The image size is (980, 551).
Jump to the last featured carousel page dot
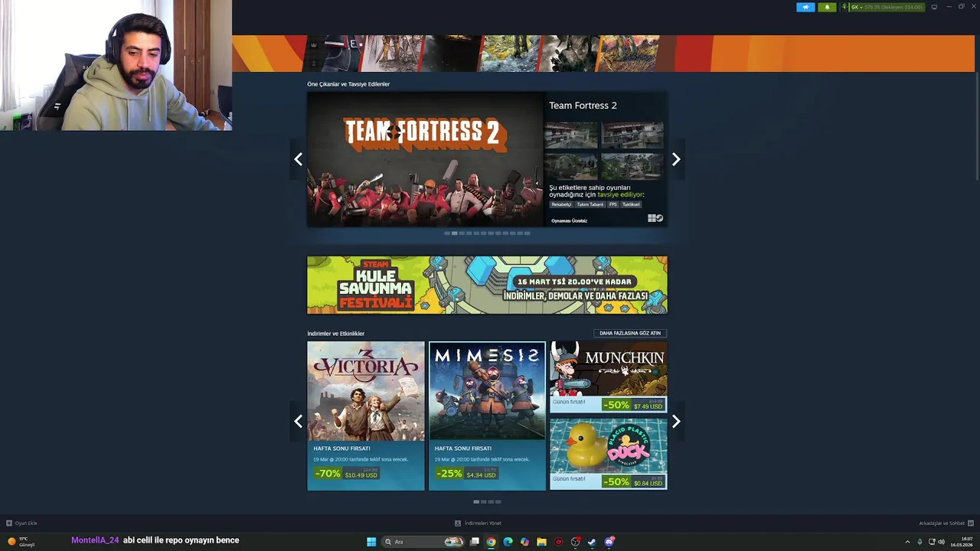point(527,233)
